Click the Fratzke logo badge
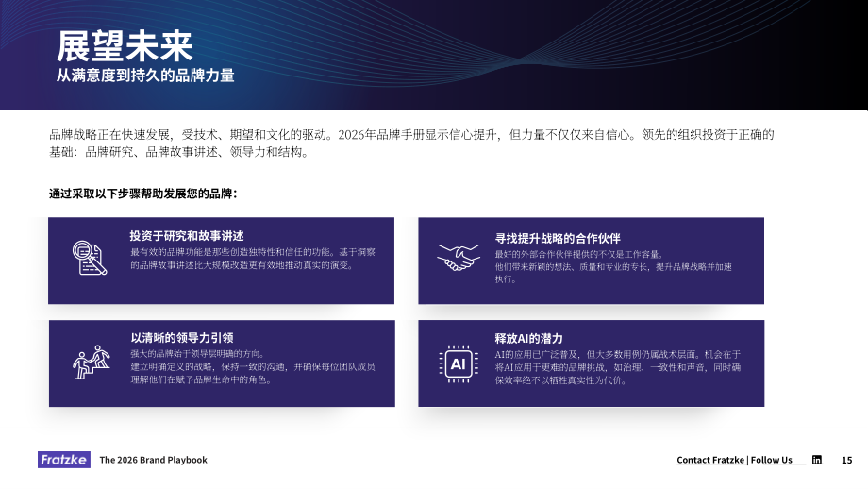868x489 pixels. [x=64, y=460]
